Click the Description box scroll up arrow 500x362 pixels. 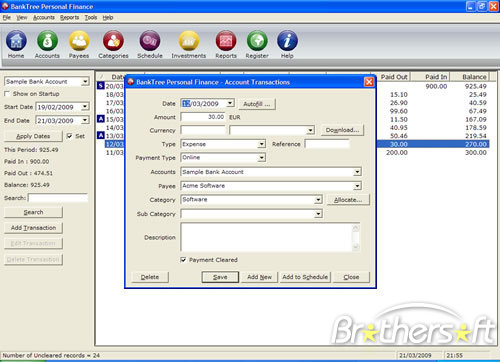click(356, 228)
